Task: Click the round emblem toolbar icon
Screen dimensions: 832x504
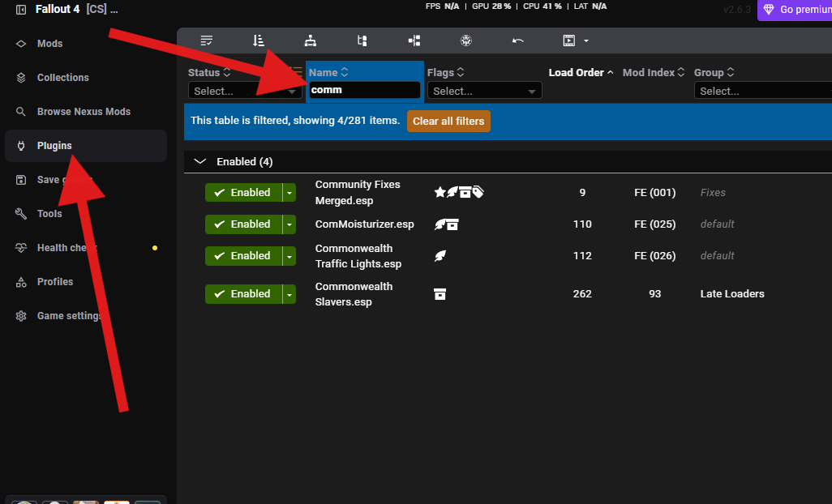Action: pyautogui.click(x=466, y=41)
